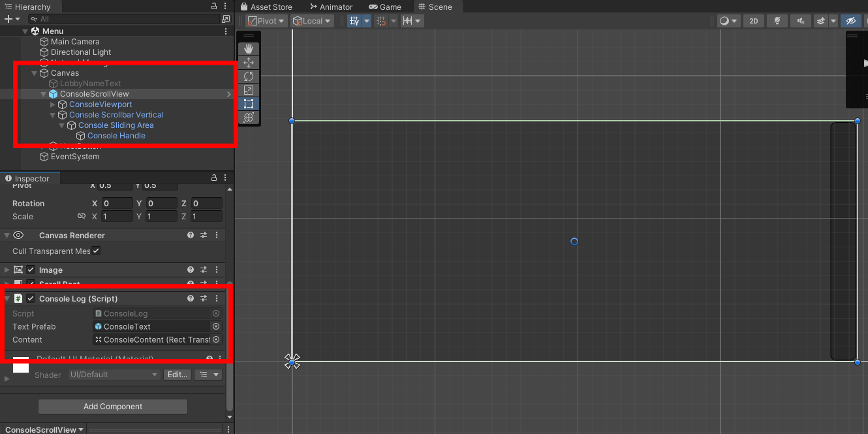The width and height of the screenshot is (868, 434).
Task: Lock the Inspector panel
Action: pos(213,178)
